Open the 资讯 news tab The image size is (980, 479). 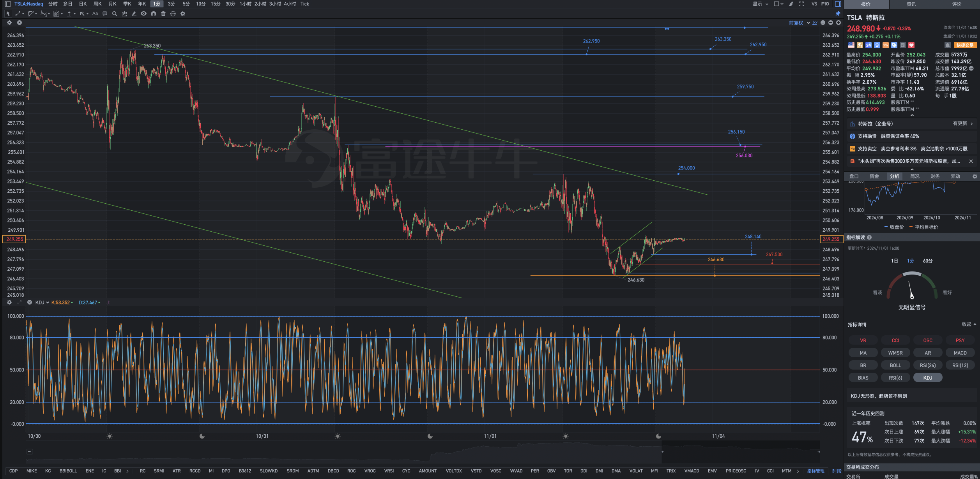[911, 4]
